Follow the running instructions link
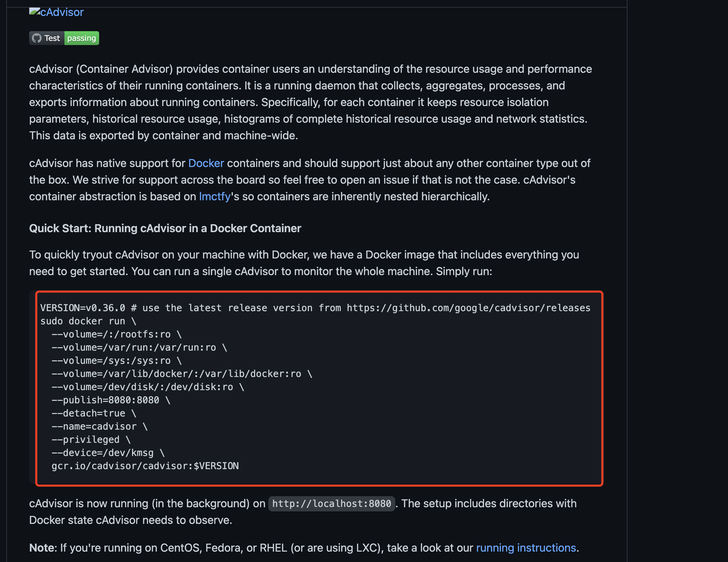Viewport: 728px width, 562px height. pos(526,548)
